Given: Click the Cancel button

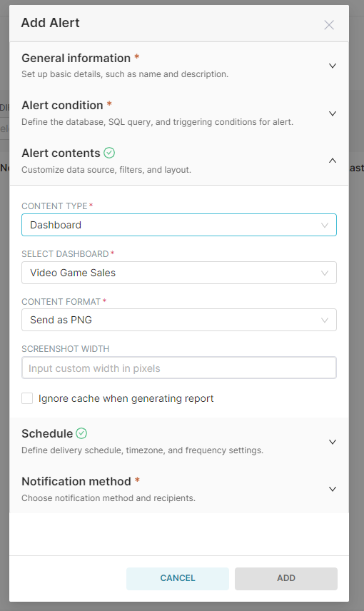Looking at the screenshot, I should tap(178, 578).
